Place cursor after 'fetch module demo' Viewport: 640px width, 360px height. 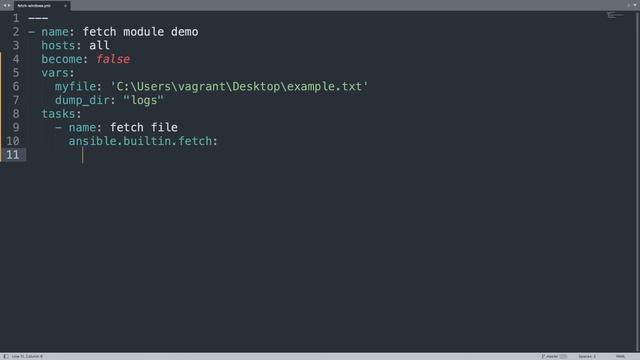[199, 32]
